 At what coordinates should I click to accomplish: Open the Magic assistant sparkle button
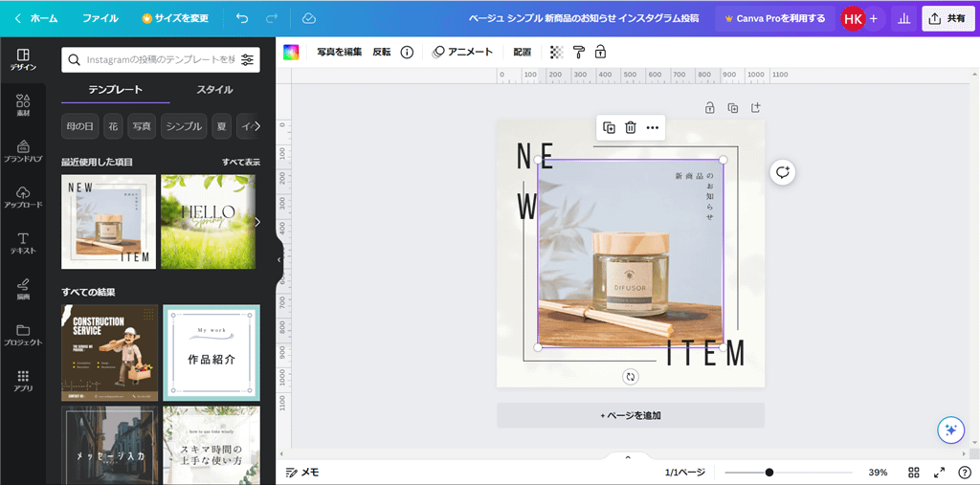(x=950, y=430)
